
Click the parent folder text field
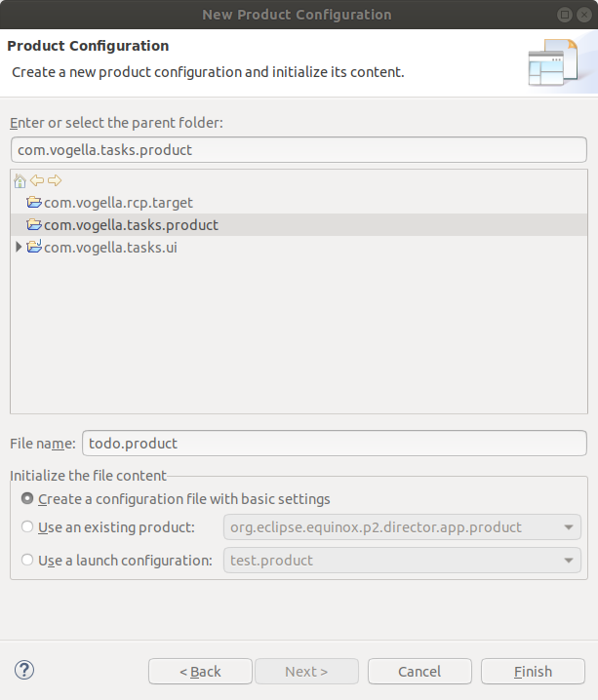pos(299,150)
